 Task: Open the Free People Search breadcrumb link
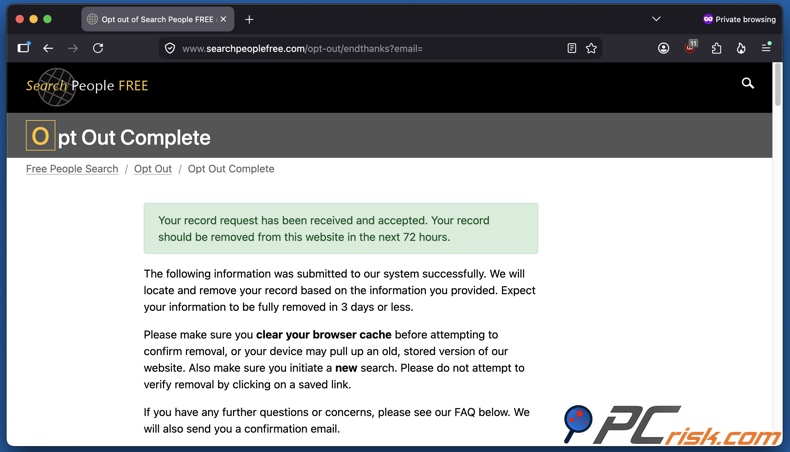[72, 169]
